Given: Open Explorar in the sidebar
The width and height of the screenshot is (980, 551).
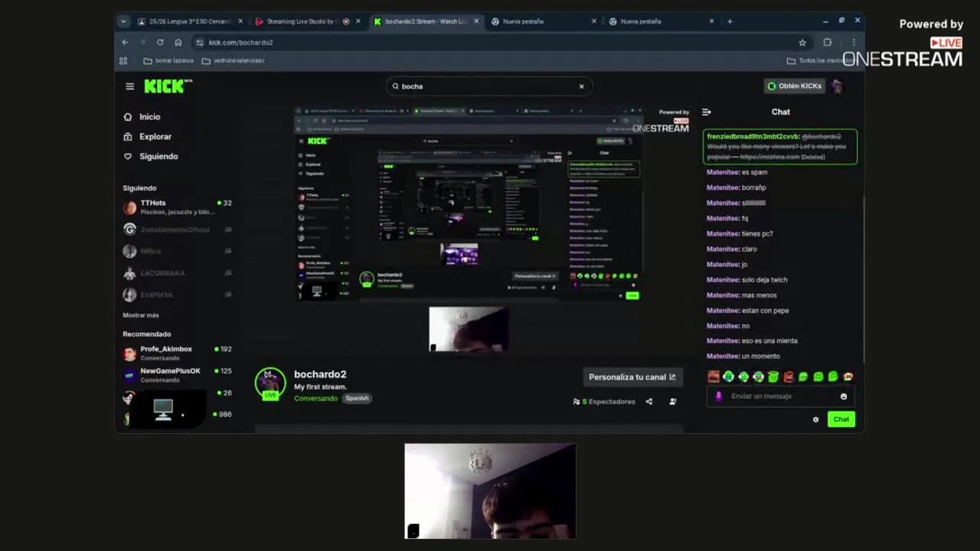Looking at the screenshot, I should [147, 137].
